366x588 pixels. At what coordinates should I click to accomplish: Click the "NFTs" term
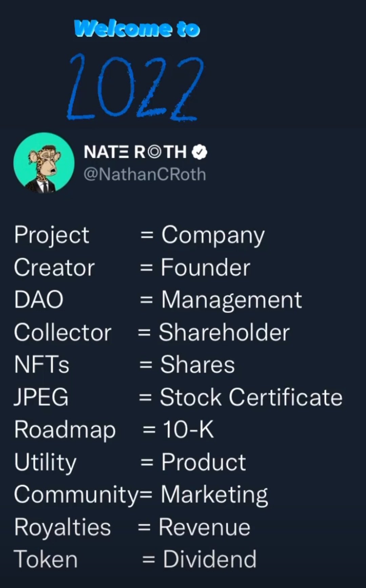click(x=42, y=364)
